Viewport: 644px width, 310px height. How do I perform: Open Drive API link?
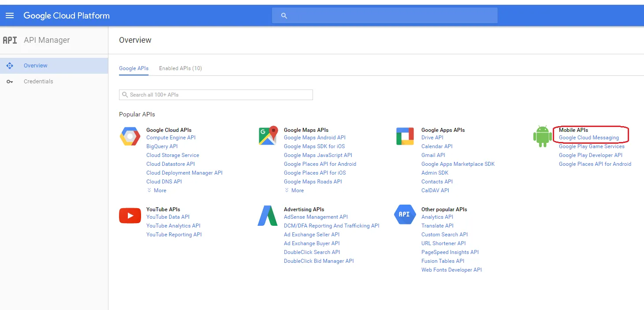(x=432, y=138)
